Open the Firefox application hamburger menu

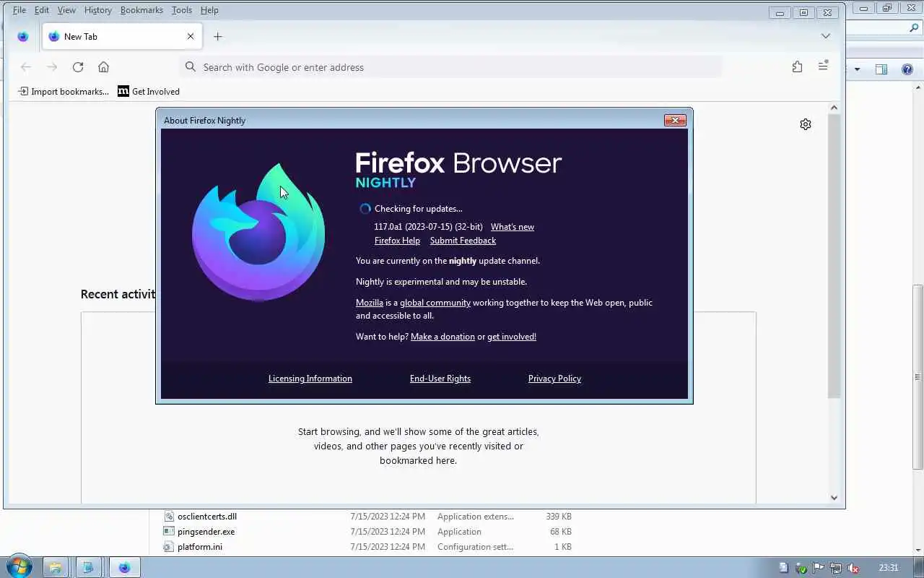tap(823, 66)
